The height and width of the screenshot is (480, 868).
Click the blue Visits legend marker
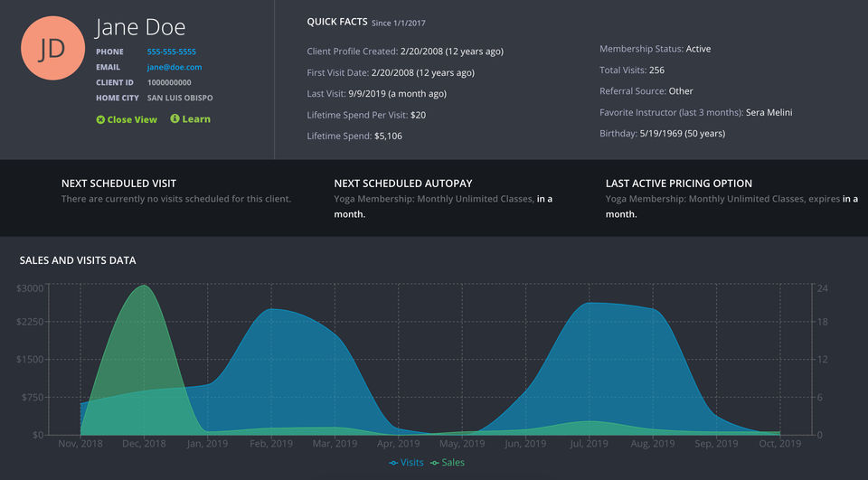click(393, 463)
